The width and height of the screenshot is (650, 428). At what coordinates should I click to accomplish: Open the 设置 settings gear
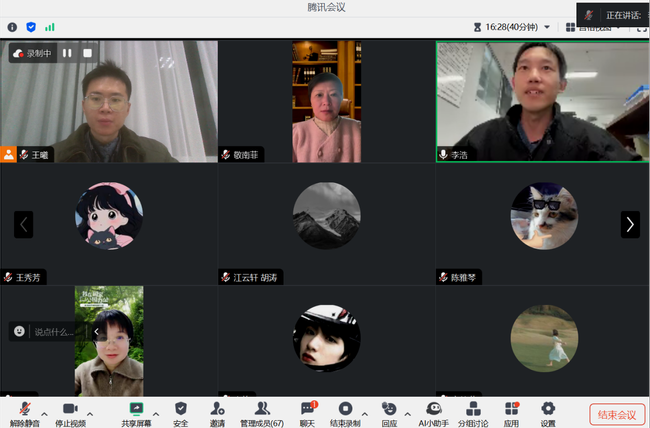(548, 410)
